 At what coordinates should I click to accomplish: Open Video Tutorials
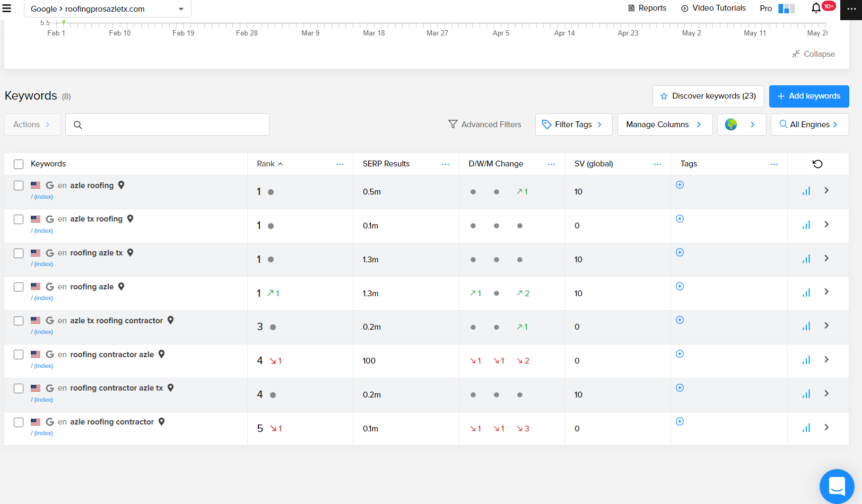pos(713,8)
